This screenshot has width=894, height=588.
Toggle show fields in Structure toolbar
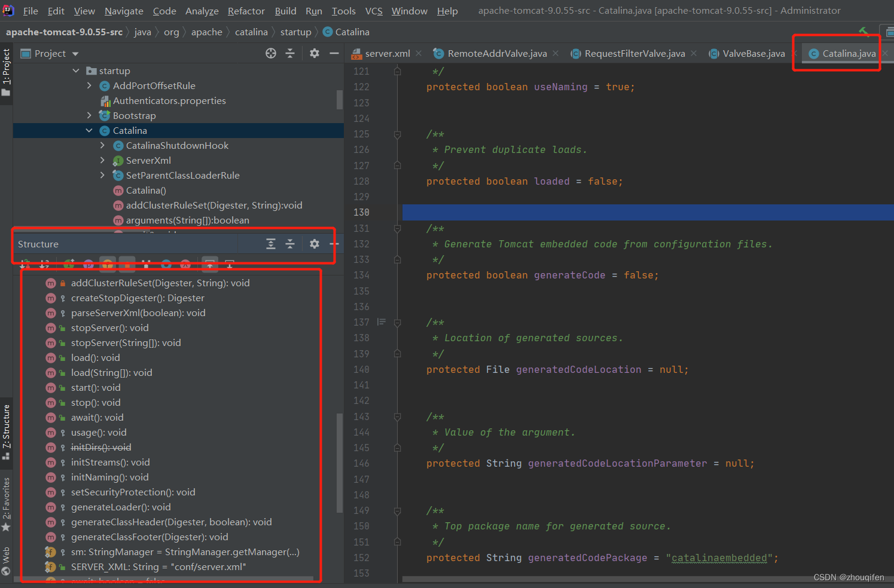point(108,264)
